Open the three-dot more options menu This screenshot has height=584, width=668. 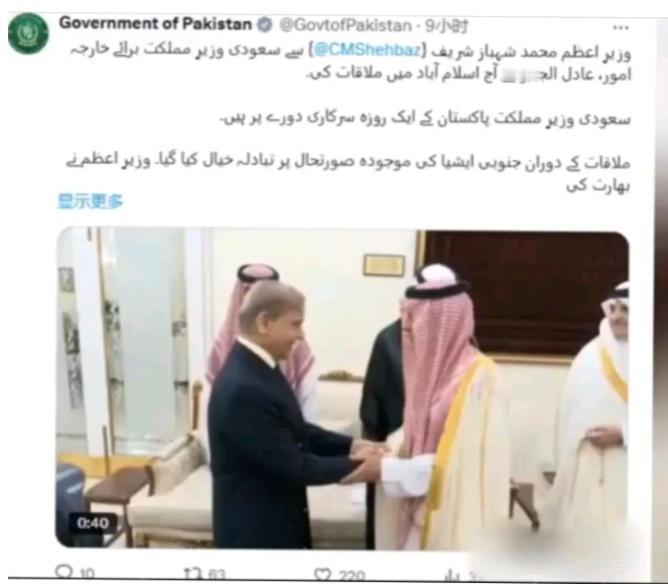pos(620,28)
